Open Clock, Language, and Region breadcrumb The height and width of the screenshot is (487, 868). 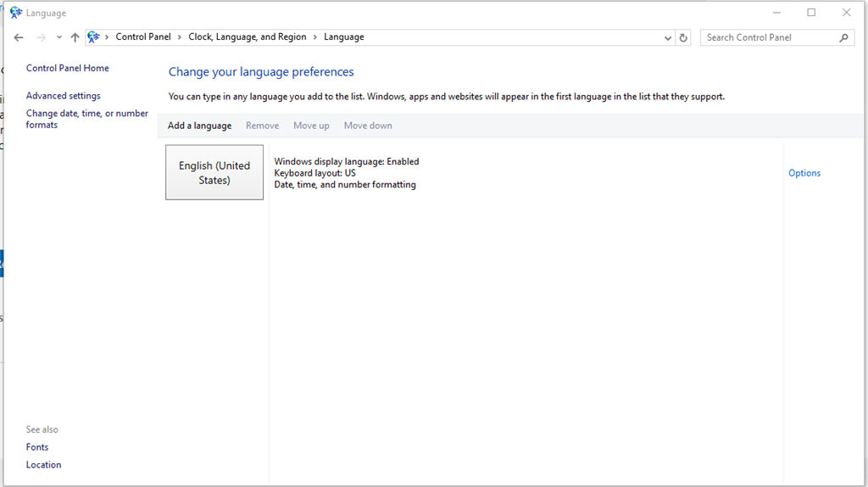point(247,37)
